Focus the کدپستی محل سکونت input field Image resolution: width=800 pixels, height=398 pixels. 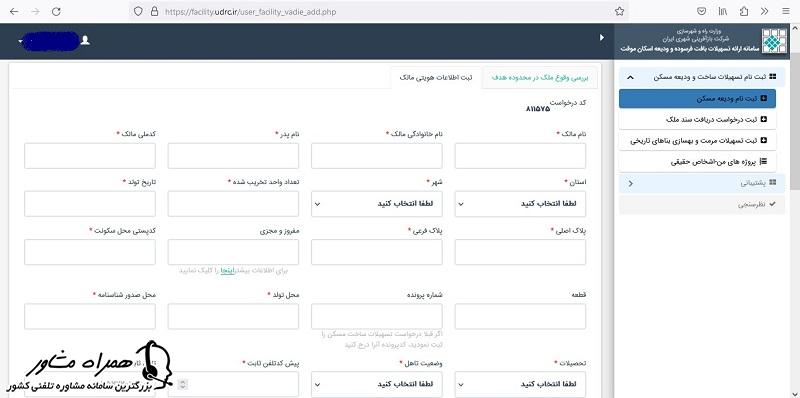click(90, 252)
